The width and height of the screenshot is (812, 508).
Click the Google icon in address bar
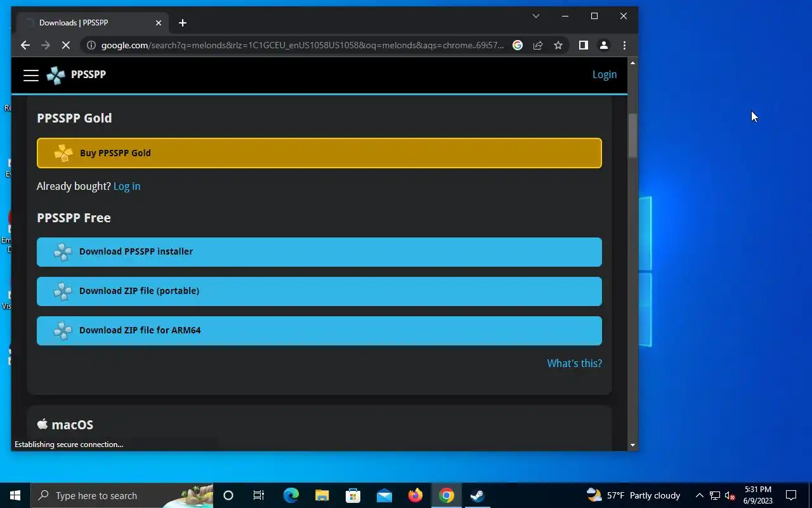(518, 45)
